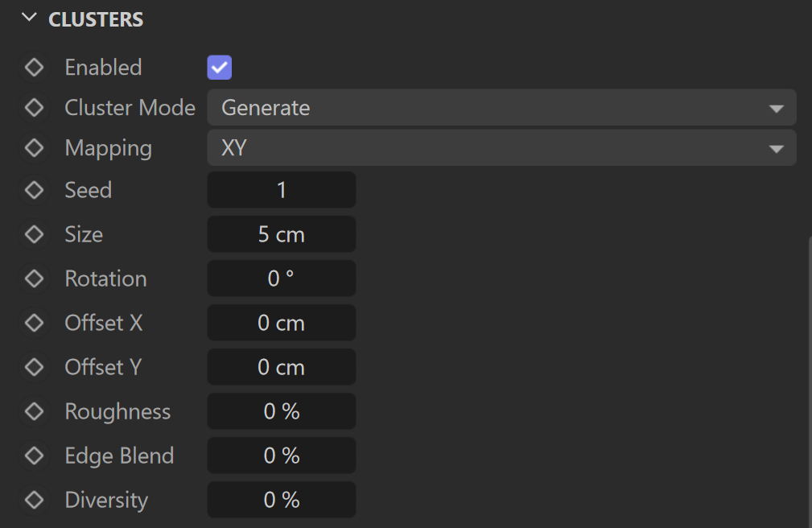Toggle the Roughness keyframe diamond
This screenshot has width=812, height=528.
34,411
